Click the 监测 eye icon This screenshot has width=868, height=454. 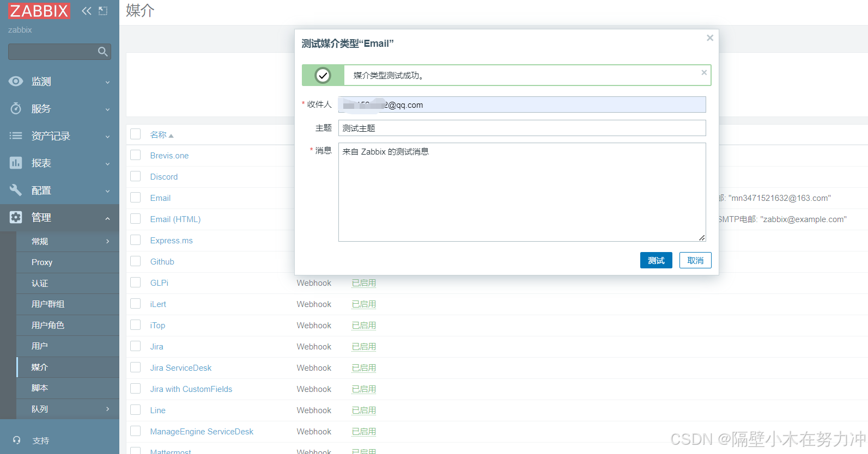coord(16,81)
